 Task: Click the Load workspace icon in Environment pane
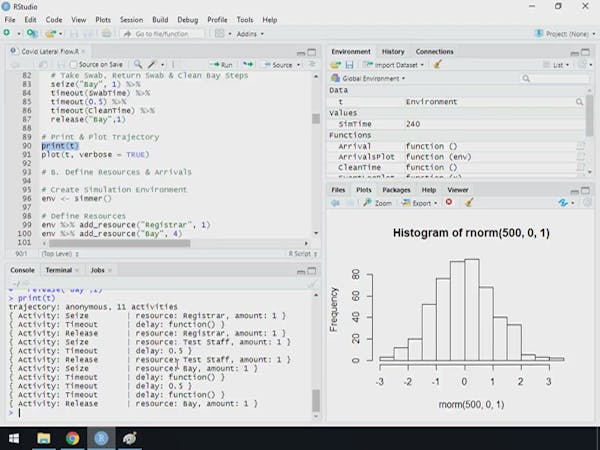pyautogui.click(x=336, y=65)
